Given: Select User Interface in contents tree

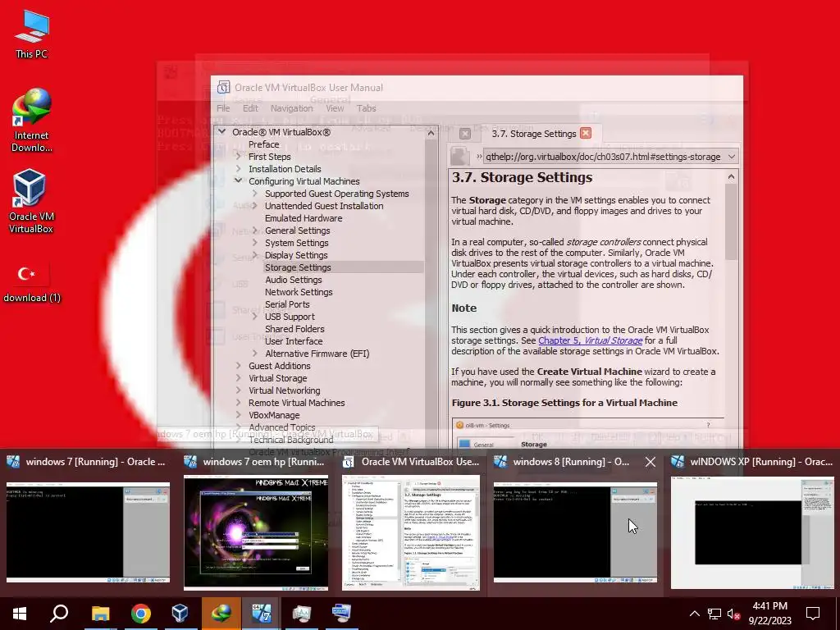Looking at the screenshot, I should pyautogui.click(x=294, y=341).
